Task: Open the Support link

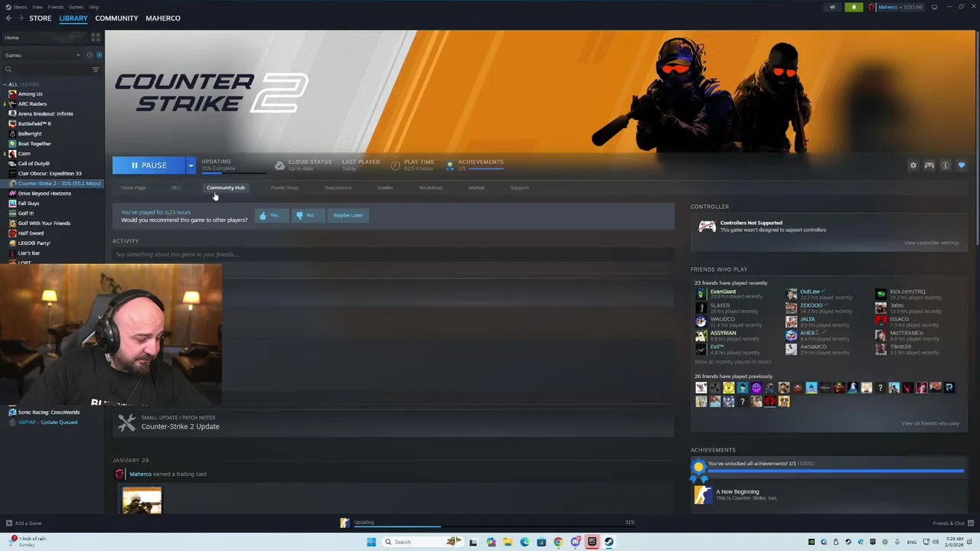Action: point(519,187)
